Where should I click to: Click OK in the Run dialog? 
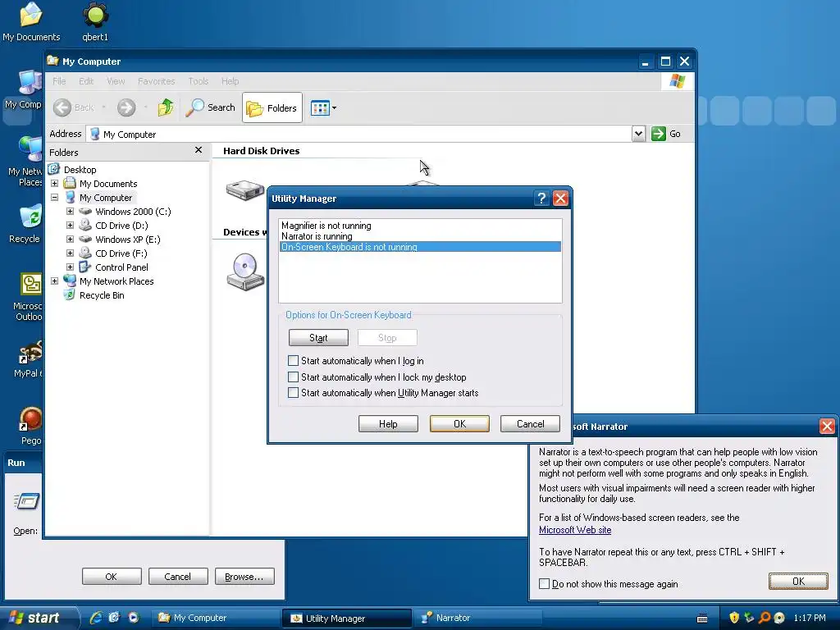(x=112, y=577)
